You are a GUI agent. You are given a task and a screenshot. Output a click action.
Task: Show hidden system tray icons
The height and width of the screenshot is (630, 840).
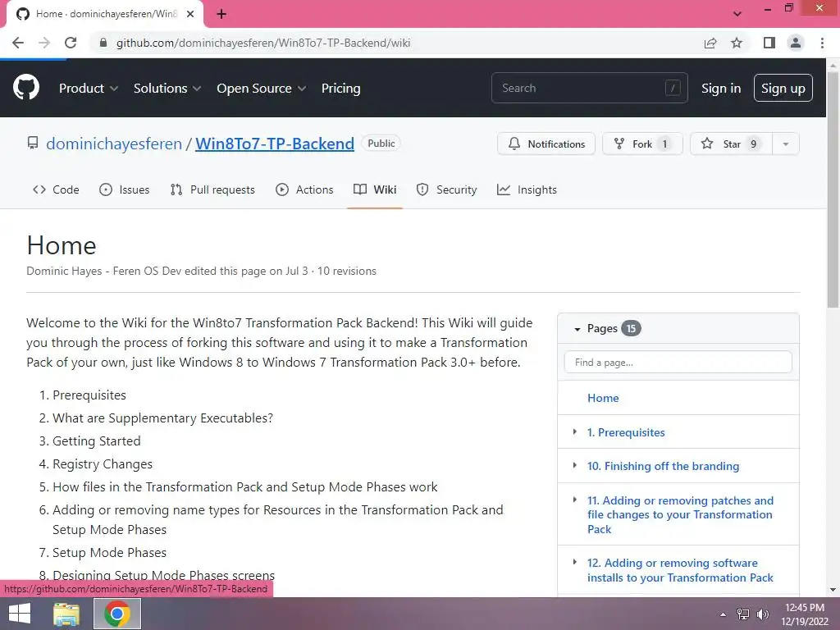[724, 614]
